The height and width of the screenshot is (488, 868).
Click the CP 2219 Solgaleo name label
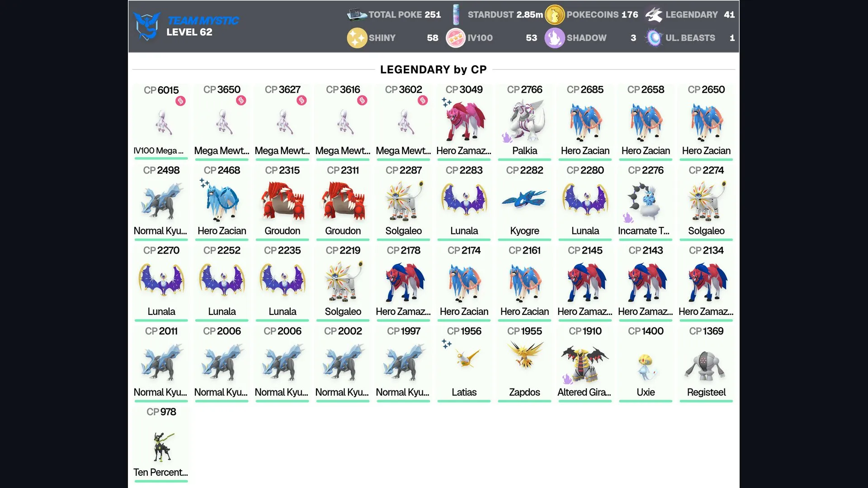pyautogui.click(x=343, y=311)
